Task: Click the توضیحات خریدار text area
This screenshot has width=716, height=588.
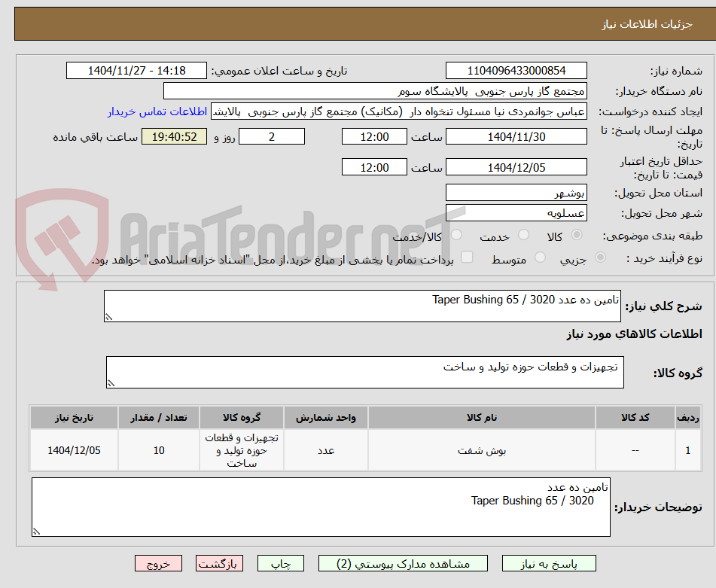Action: [321, 507]
